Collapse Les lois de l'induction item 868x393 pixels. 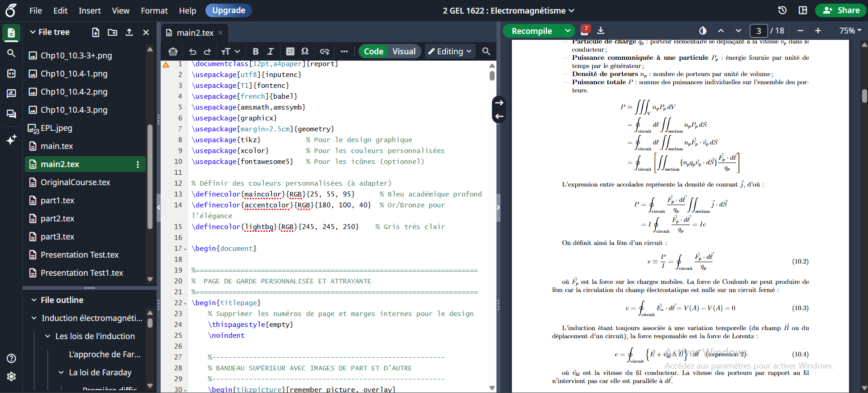pyautogui.click(x=48, y=336)
